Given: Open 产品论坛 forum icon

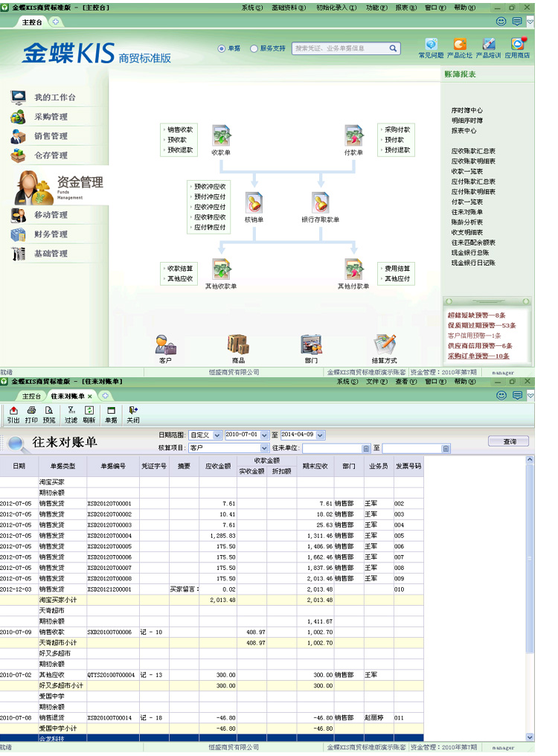Looking at the screenshot, I should coord(460,45).
